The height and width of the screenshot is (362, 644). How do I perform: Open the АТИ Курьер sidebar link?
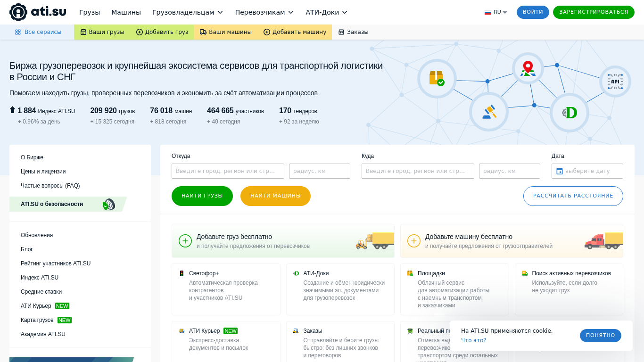36,306
